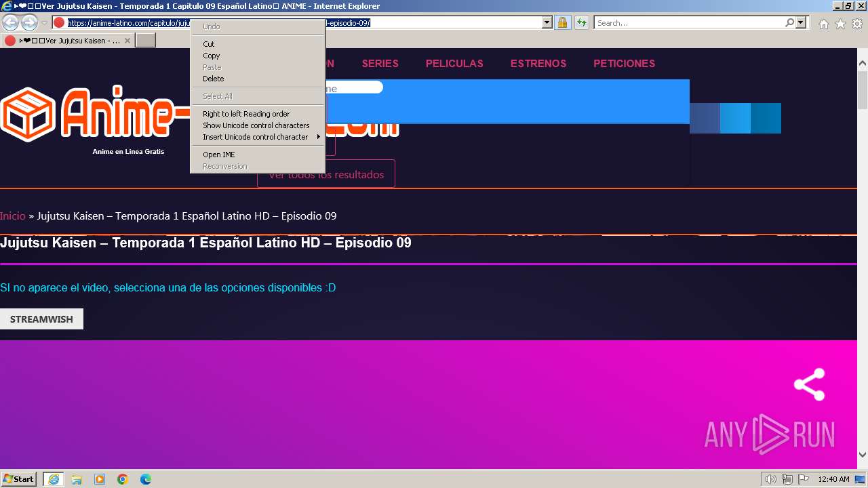This screenshot has height=488, width=868.
Task: Click the teal blue social swatch
Action: click(766, 118)
